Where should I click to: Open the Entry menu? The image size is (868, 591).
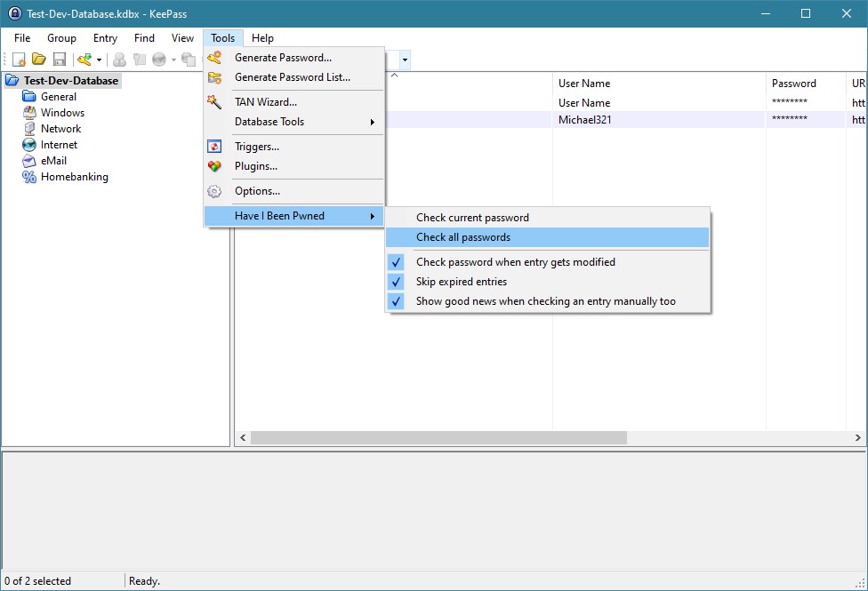105,37
